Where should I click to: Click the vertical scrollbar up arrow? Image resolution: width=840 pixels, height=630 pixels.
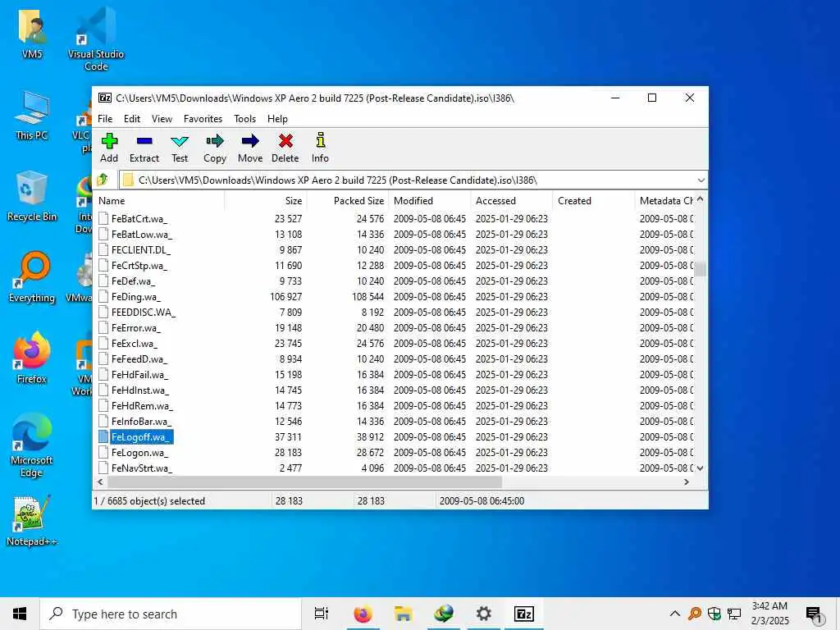(701, 199)
